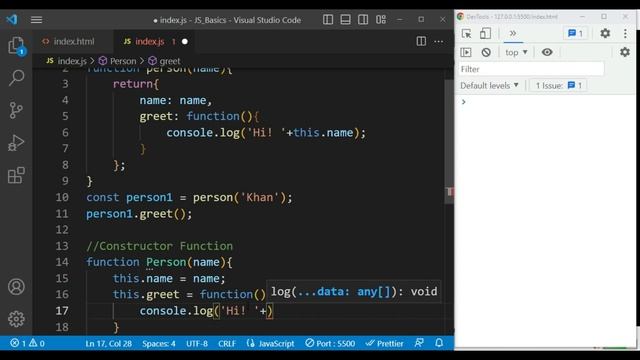
Task: Click the 1 Issue link in console
Action: point(558,85)
